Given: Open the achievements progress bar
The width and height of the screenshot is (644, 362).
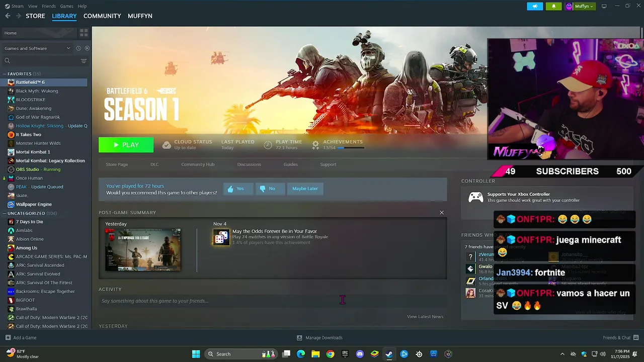Looking at the screenshot, I should (x=350, y=148).
